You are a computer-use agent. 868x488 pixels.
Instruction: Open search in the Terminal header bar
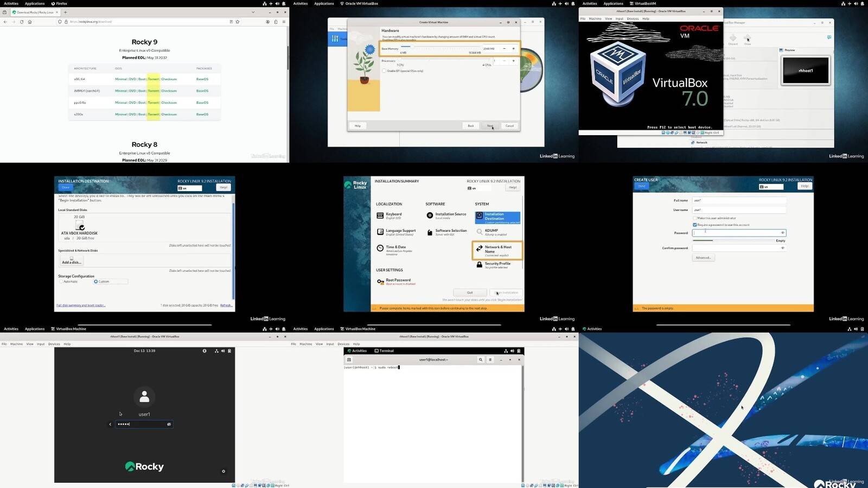481,359
